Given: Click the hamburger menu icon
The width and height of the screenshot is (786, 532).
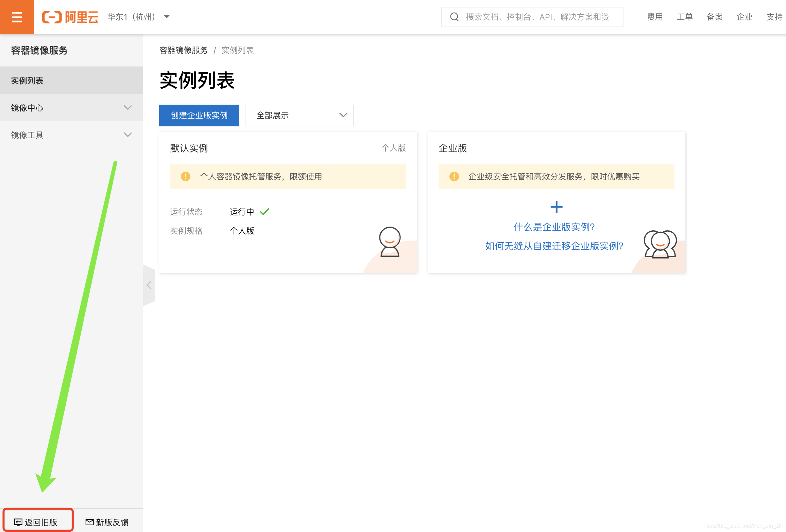Looking at the screenshot, I should pos(17,16).
